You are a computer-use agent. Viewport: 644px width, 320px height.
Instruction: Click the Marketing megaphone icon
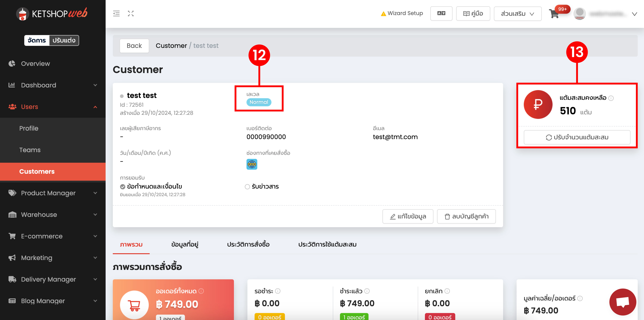(x=12, y=258)
